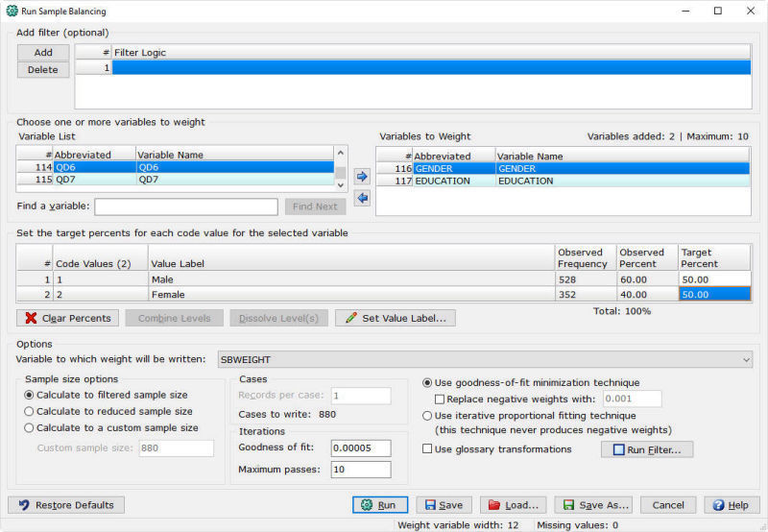Open the Run Filter dialog
This screenshot has width=768, height=532.
[x=647, y=449]
